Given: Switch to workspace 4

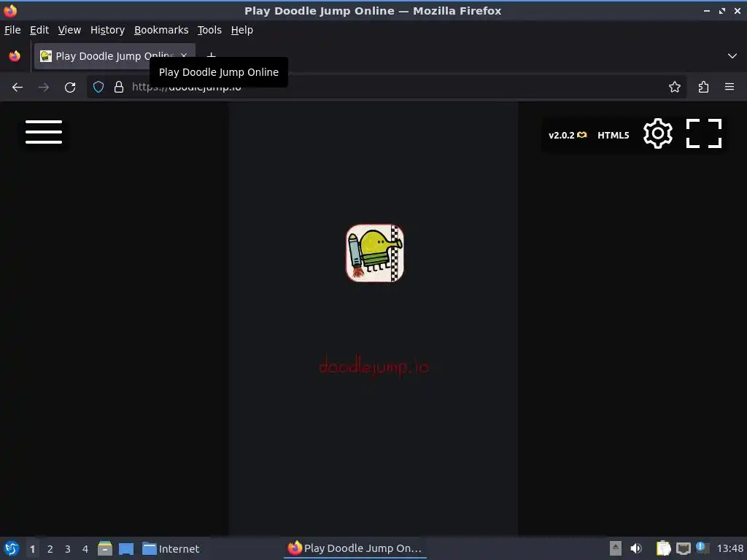Looking at the screenshot, I should click(x=85, y=549).
